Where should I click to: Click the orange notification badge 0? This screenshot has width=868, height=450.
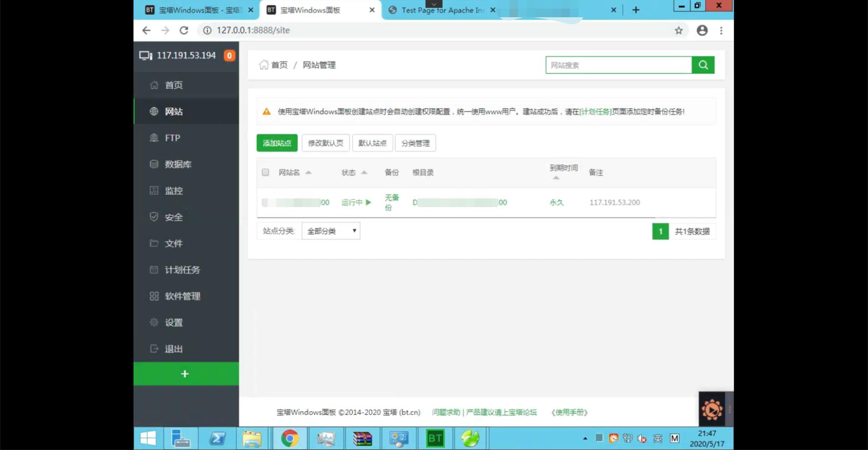click(x=229, y=55)
